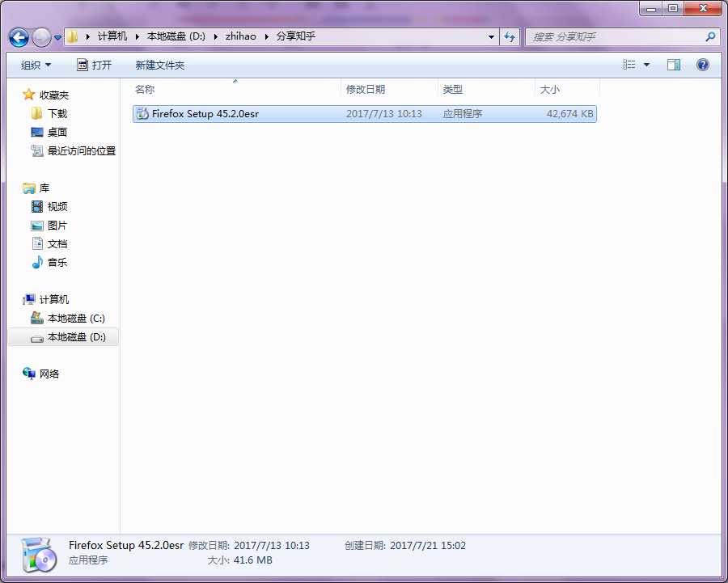Click the 计算机 monitor icon in sidebar
This screenshot has width=728, height=583.
click(x=29, y=299)
